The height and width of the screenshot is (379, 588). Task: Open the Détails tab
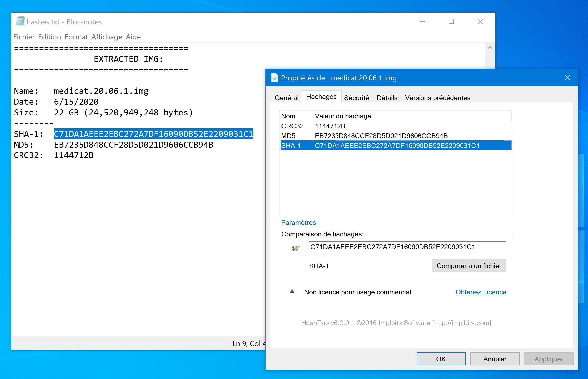click(x=387, y=98)
